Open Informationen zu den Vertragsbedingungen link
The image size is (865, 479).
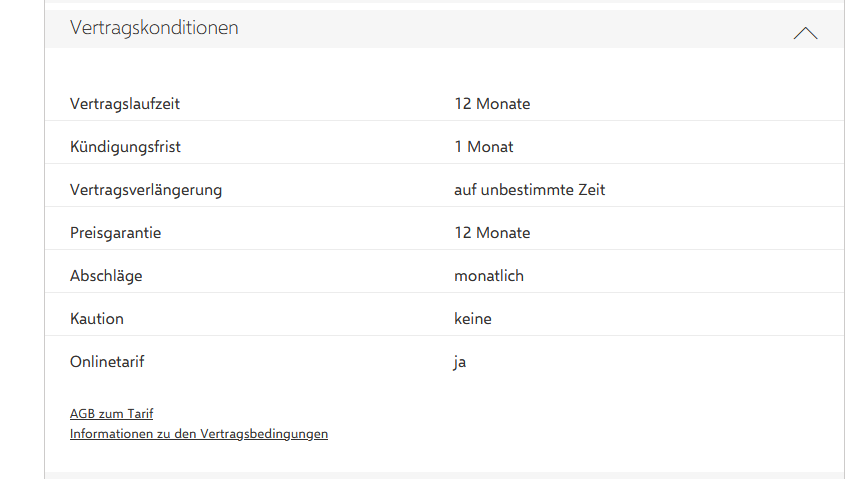[198, 434]
